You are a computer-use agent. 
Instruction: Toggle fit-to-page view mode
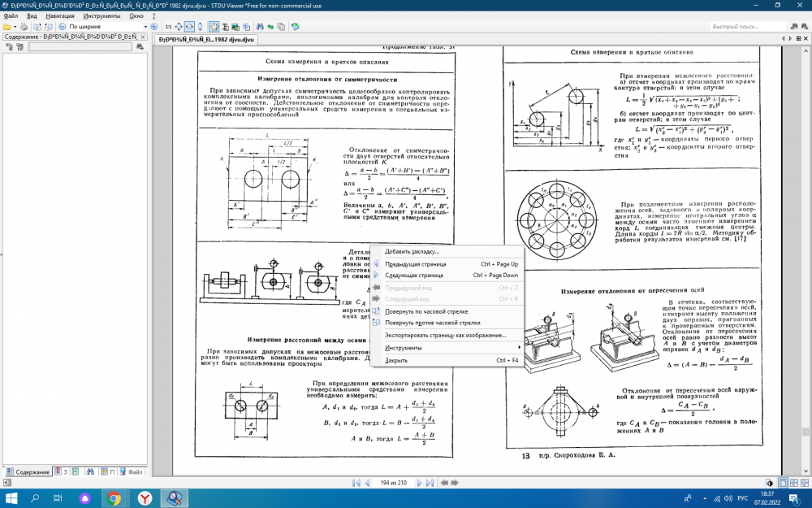179,27
